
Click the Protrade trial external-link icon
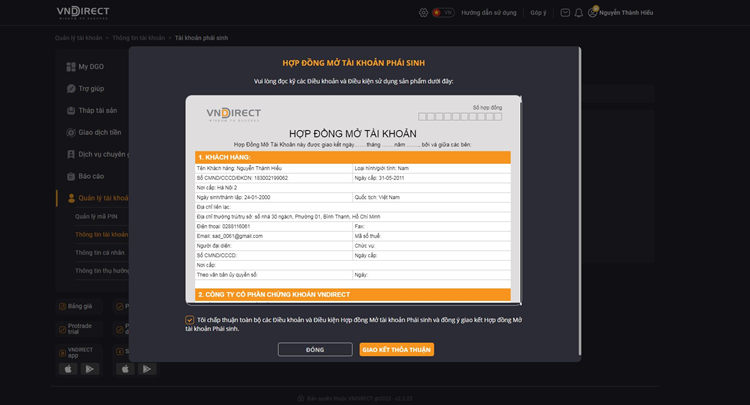pos(62,329)
